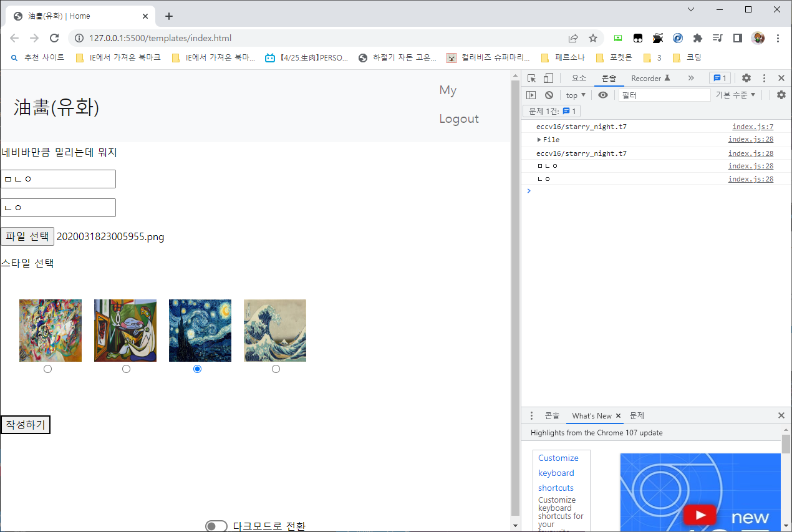Bookmark this page with the star icon
Image resolution: width=792 pixels, height=532 pixels.
593,38
